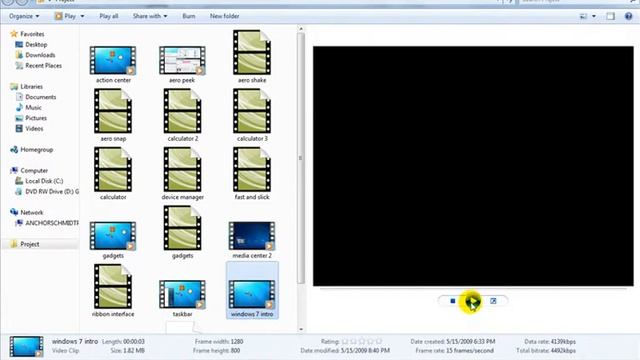This screenshot has height=360, width=640.
Task: Toggle the preview pane button
Action: tap(610, 16)
